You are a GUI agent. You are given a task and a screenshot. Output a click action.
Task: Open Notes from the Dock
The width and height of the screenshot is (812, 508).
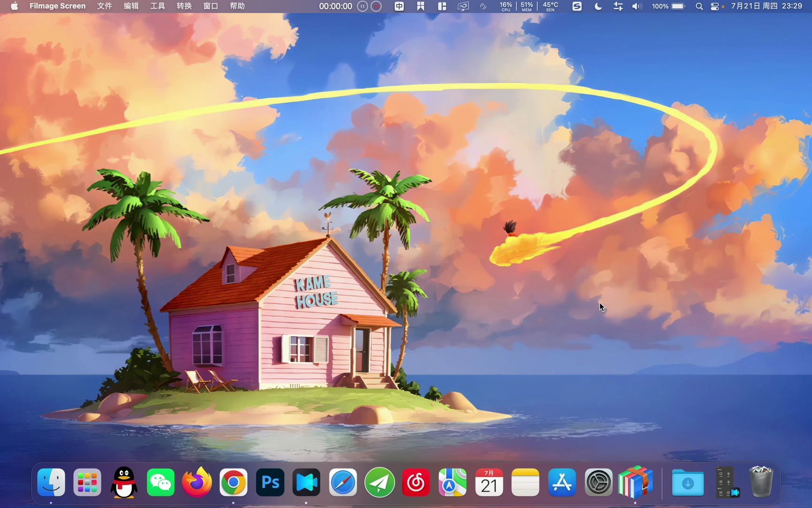pos(525,482)
